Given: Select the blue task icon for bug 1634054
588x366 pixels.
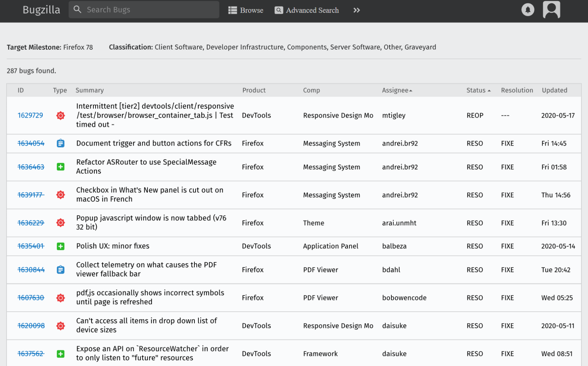Looking at the screenshot, I should point(60,143).
